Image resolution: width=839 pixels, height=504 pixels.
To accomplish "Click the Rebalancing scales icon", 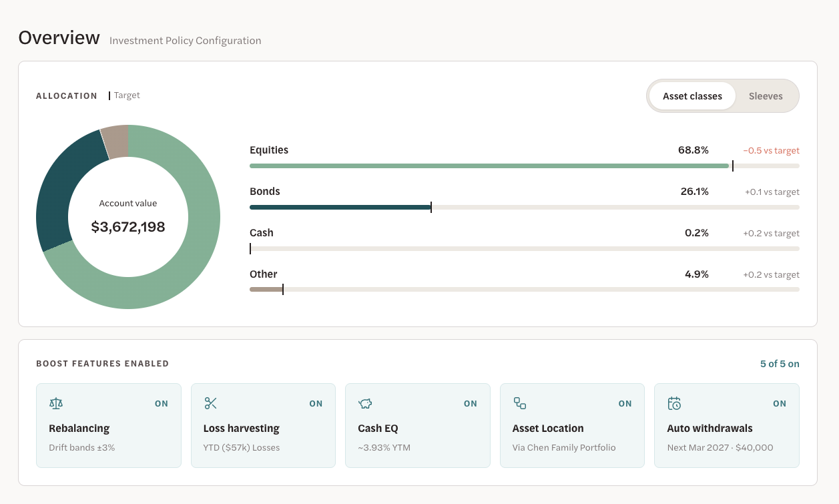I will click(56, 403).
